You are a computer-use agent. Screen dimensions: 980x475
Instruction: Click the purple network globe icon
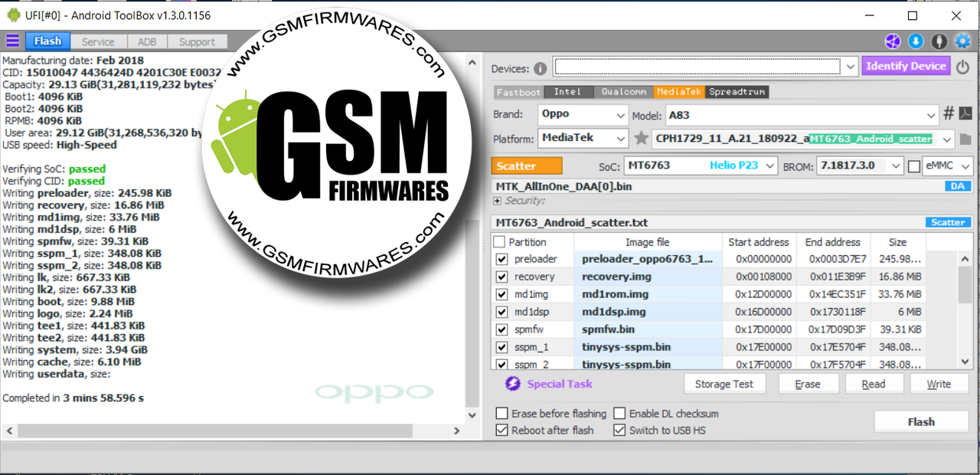(x=893, y=41)
